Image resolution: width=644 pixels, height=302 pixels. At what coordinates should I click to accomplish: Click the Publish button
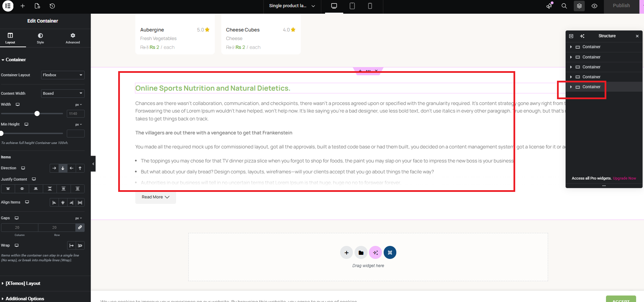621,6
